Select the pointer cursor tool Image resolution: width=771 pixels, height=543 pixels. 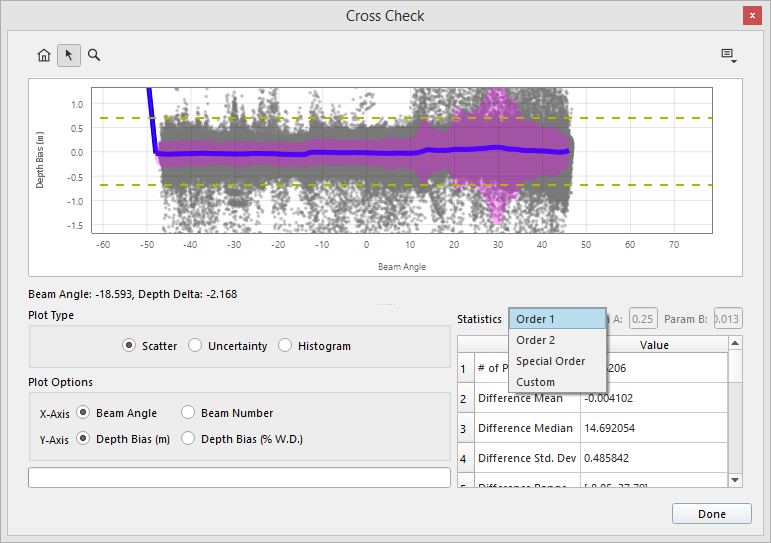pyautogui.click(x=69, y=55)
